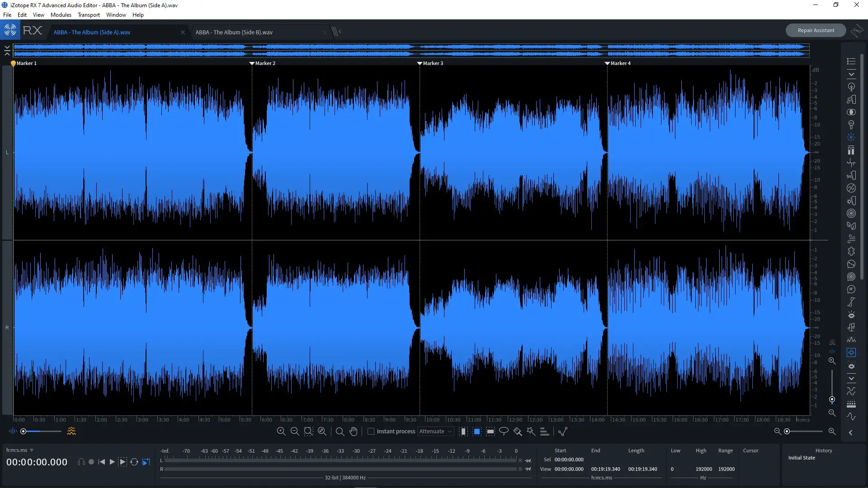Image resolution: width=868 pixels, height=488 pixels.
Task: Open the Music Rebalance module
Action: pos(851,327)
